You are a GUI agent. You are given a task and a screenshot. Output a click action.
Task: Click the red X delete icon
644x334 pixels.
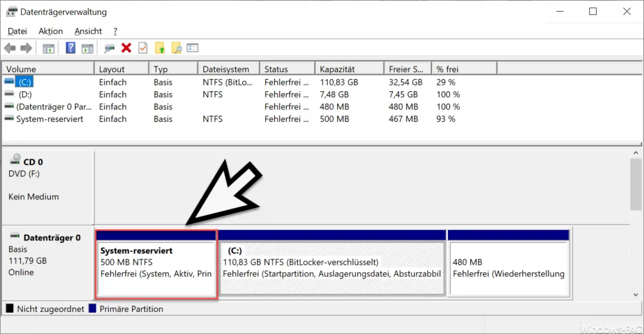(126, 48)
